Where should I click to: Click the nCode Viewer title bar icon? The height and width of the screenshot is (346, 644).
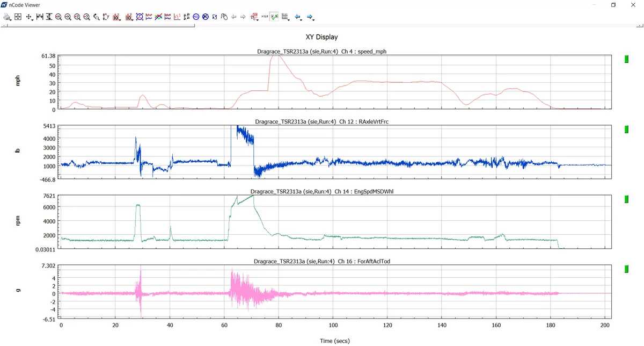(4, 4)
